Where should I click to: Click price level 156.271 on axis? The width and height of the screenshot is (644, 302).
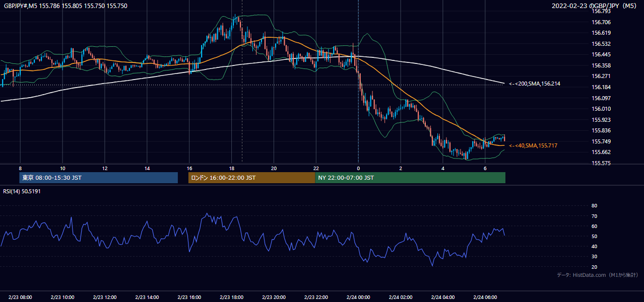(x=601, y=76)
